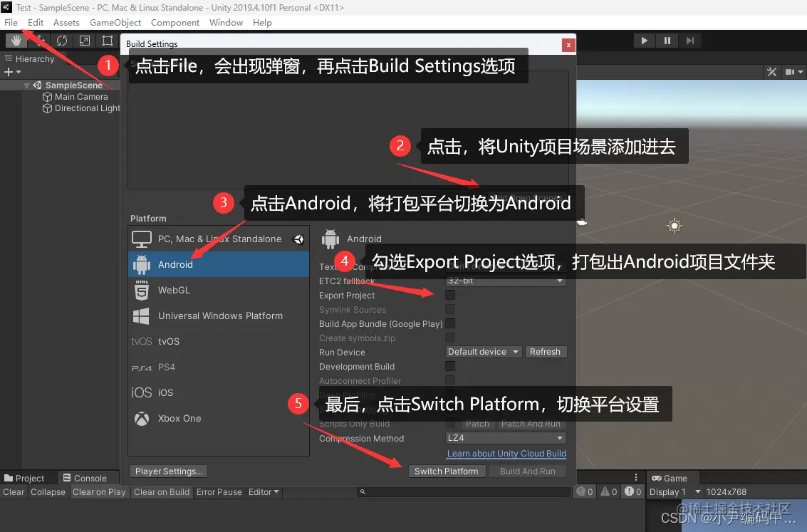The image size is (807, 532).
Task: Toggle the Symlink Sources checkbox
Action: coord(450,309)
